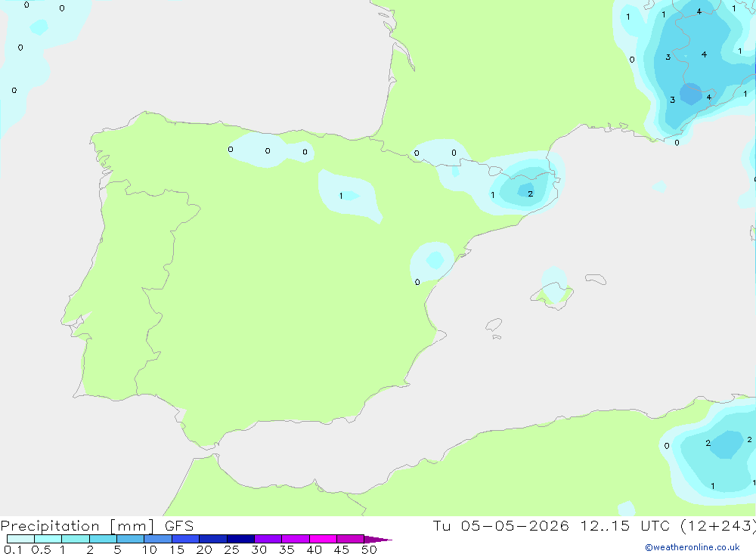756x554 pixels.
Task: Click the 25–30 mm navy legend swatch
Action: click(x=240, y=539)
